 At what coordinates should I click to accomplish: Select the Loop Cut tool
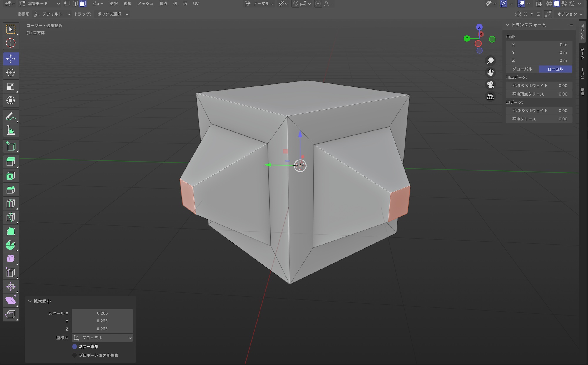coord(11,203)
